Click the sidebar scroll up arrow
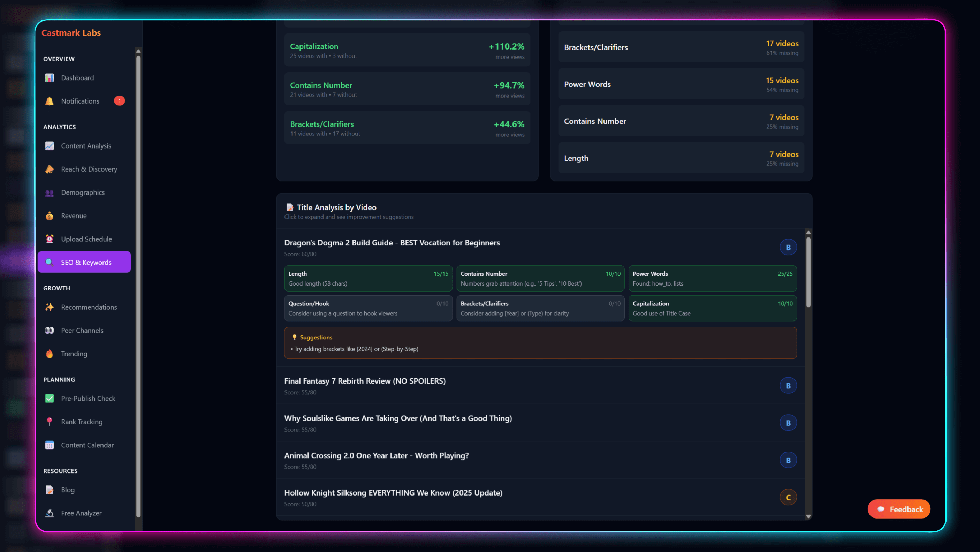The image size is (980, 552). click(138, 51)
